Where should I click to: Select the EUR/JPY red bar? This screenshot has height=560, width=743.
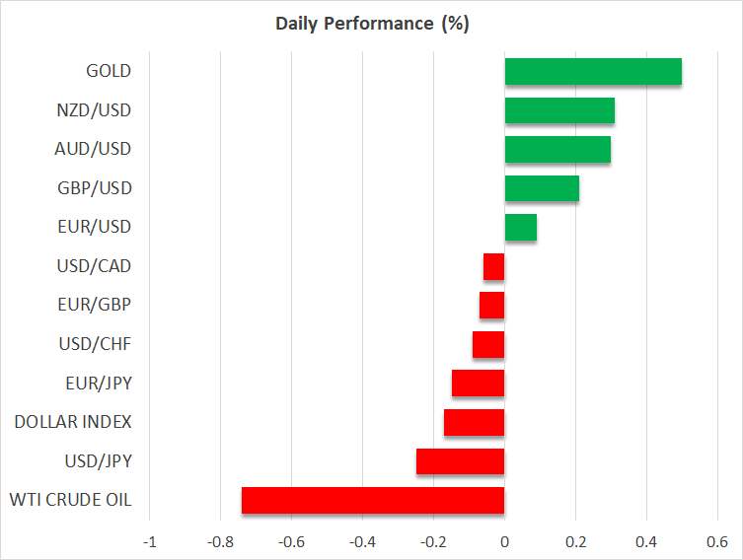click(x=479, y=384)
